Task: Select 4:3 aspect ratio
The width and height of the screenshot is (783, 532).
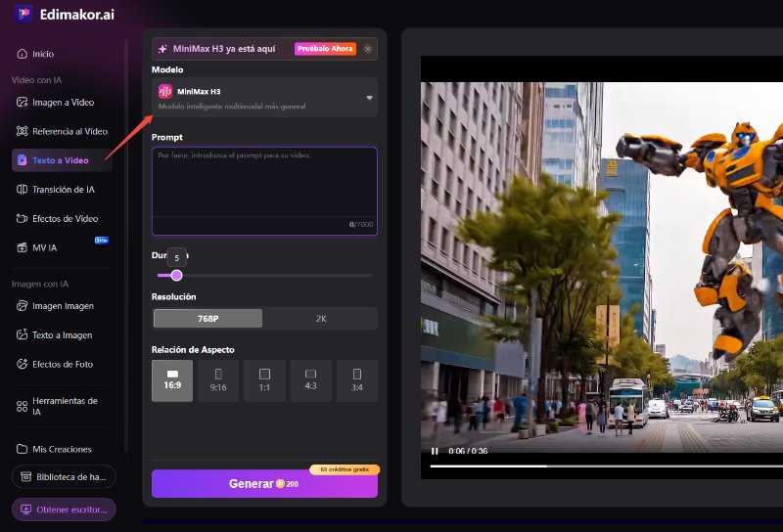Action: click(x=310, y=380)
